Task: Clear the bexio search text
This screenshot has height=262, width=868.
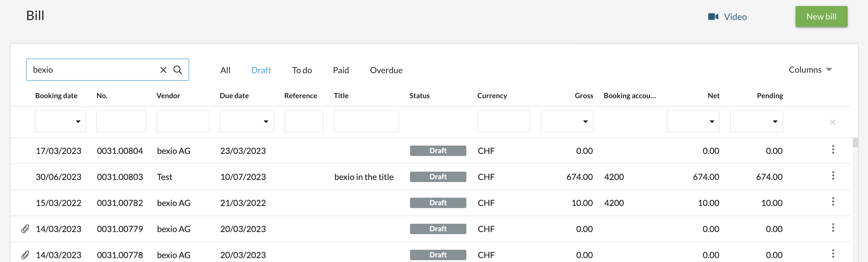Action: coord(163,70)
